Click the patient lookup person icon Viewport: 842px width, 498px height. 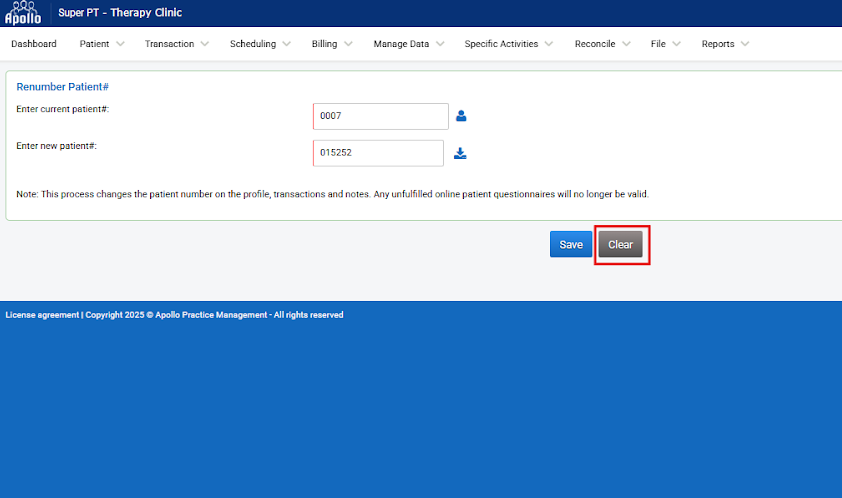pos(461,116)
